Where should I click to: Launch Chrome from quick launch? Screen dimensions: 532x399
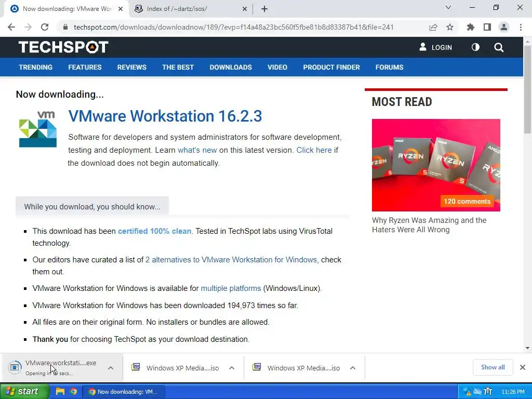(x=73, y=391)
